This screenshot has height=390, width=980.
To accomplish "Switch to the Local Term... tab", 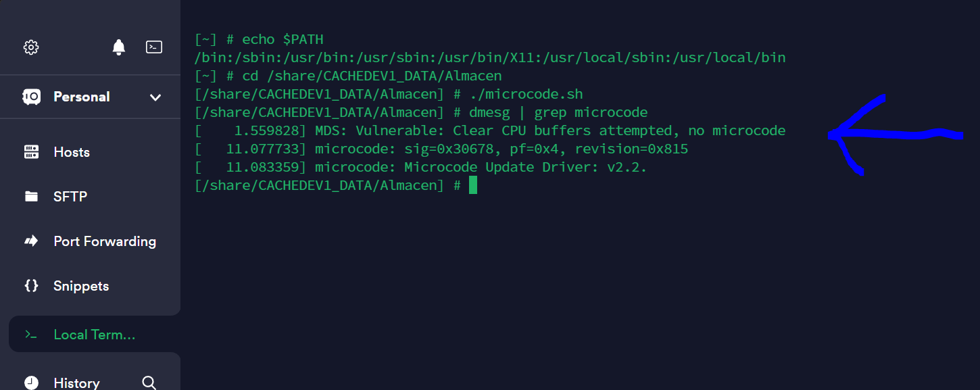I will (94, 335).
